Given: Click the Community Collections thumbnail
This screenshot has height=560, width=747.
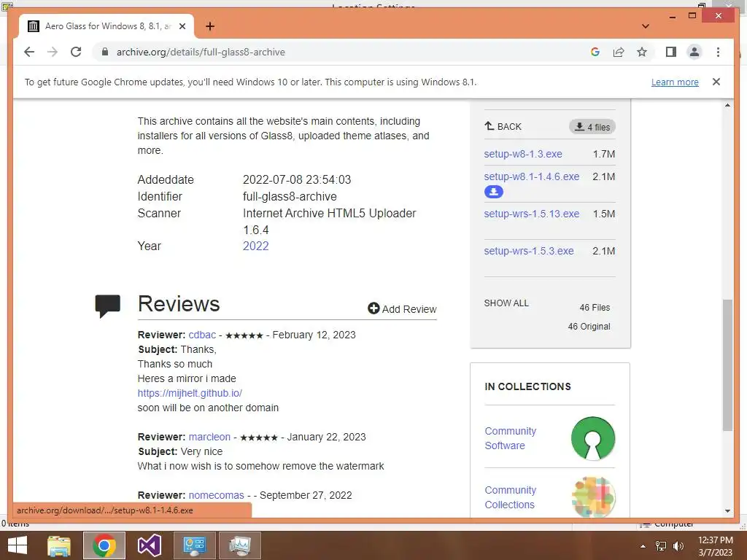Looking at the screenshot, I should 593,497.
